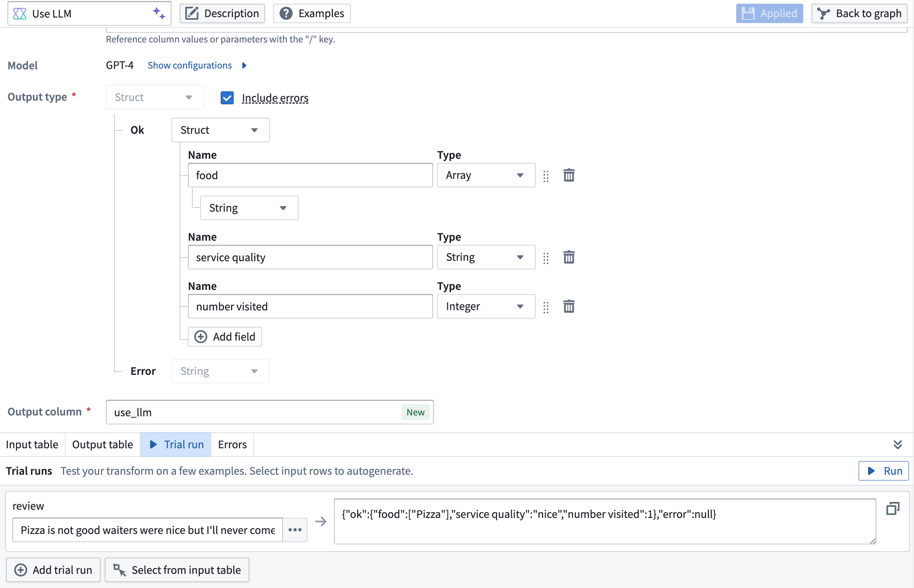The width and height of the screenshot is (914, 588).
Task: Delete the food field with trash icon
Action: 569,175
